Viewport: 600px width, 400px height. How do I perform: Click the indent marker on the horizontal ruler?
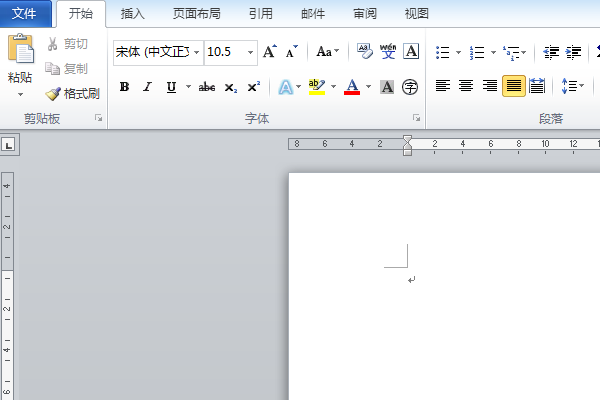(x=408, y=145)
